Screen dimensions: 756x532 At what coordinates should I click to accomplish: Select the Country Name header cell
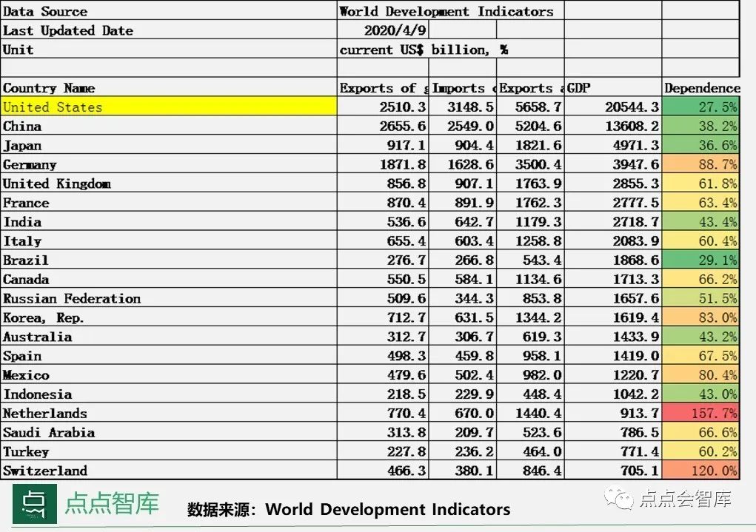click(169, 88)
